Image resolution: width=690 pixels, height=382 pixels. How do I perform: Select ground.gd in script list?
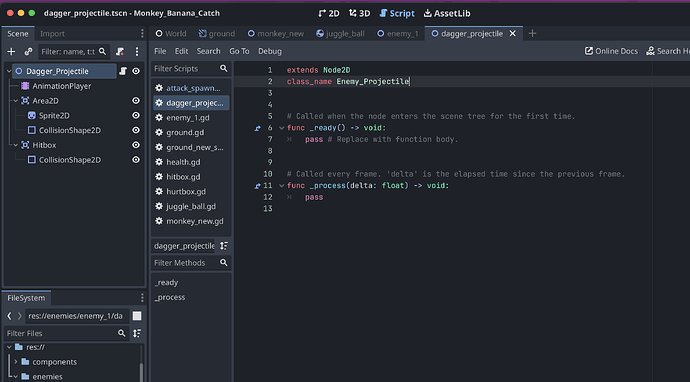tap(191, 132)
